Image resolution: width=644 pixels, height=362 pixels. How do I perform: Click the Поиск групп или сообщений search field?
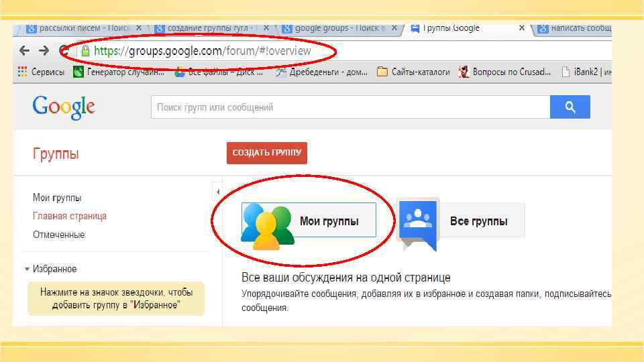pos(350,107)
